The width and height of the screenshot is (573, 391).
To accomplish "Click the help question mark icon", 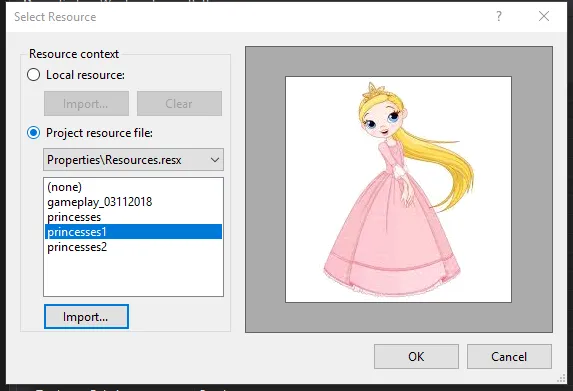I will [499, 16].
